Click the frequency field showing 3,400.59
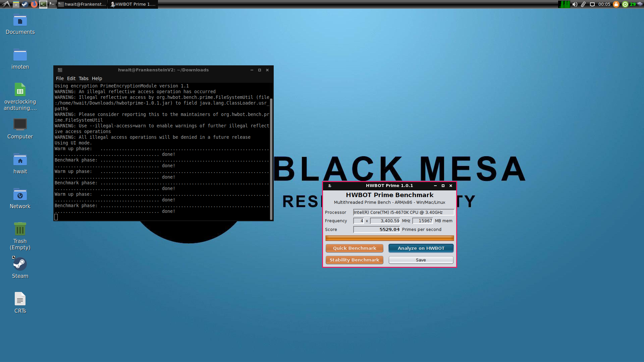Screen dimensions: 644x362 click(385, 221)
